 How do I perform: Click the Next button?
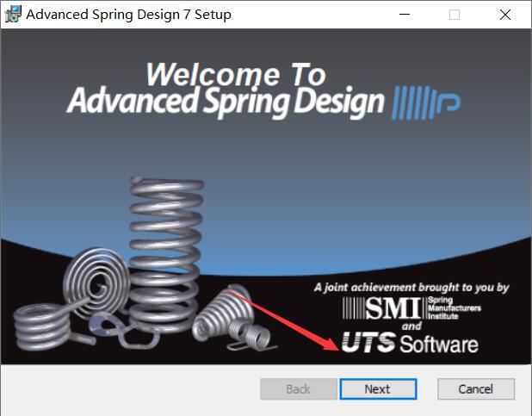tap(378, 389)
